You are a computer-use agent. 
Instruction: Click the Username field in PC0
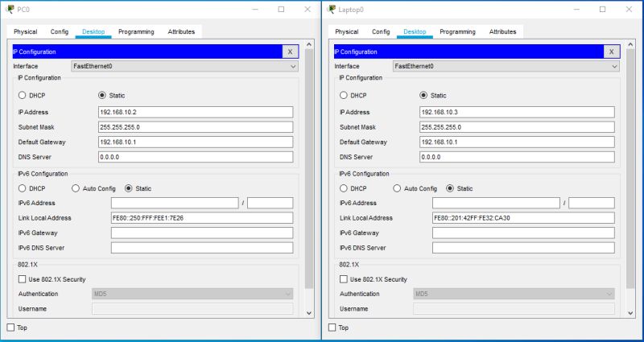(x=192, y=309)
